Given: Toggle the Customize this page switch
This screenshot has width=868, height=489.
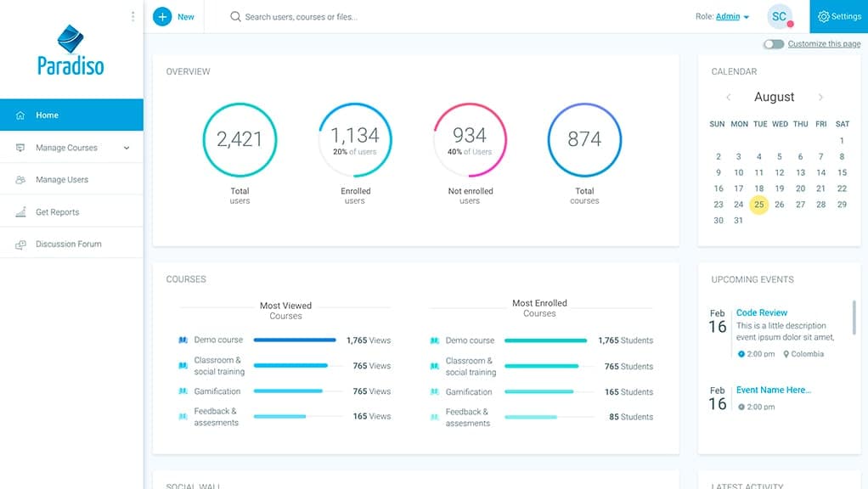Looking at the screenshot, I should click(774, 44).
